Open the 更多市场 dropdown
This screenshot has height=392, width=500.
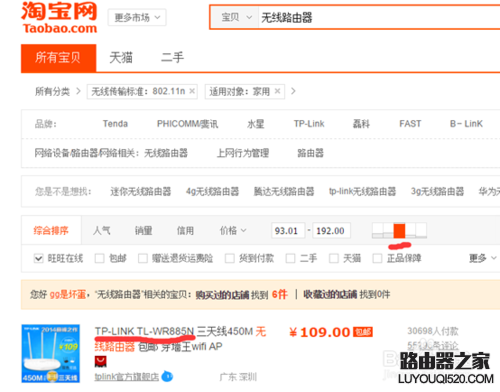[137, 17]
